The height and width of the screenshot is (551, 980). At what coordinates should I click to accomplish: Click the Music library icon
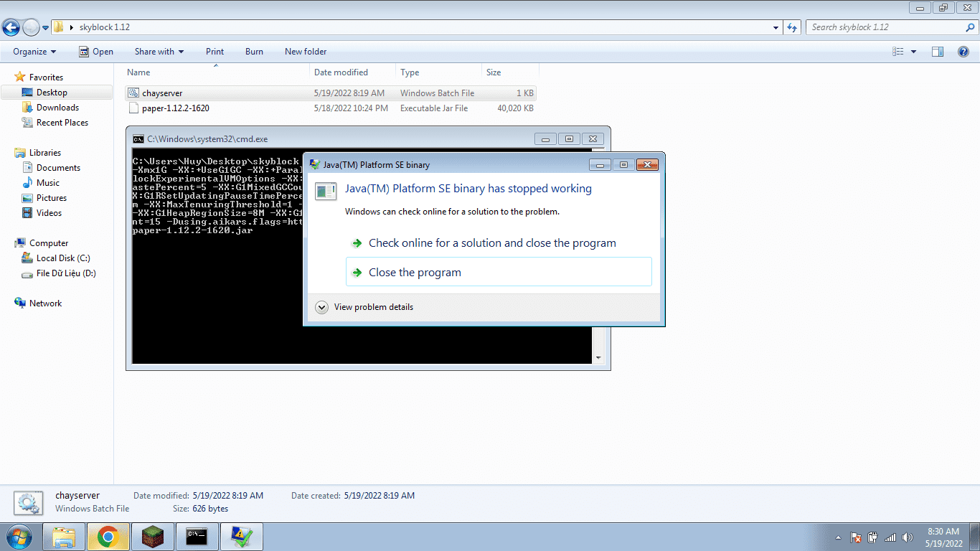pos(27,183)
